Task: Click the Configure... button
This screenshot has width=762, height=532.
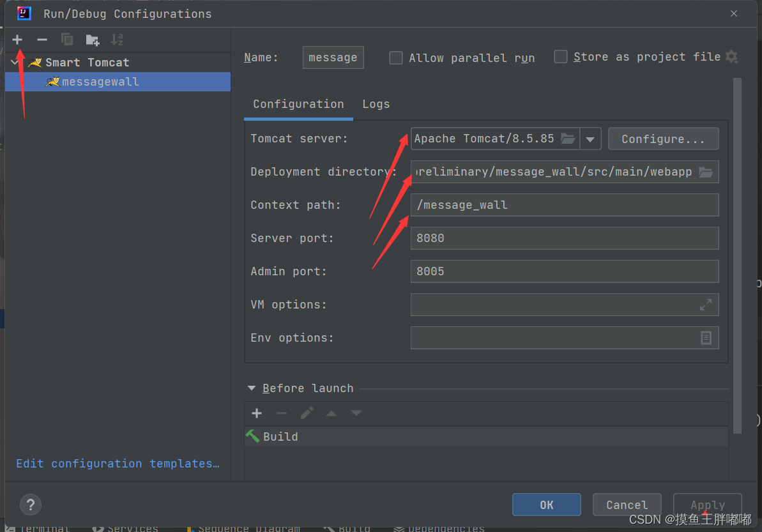Action: tap(664, 139)
